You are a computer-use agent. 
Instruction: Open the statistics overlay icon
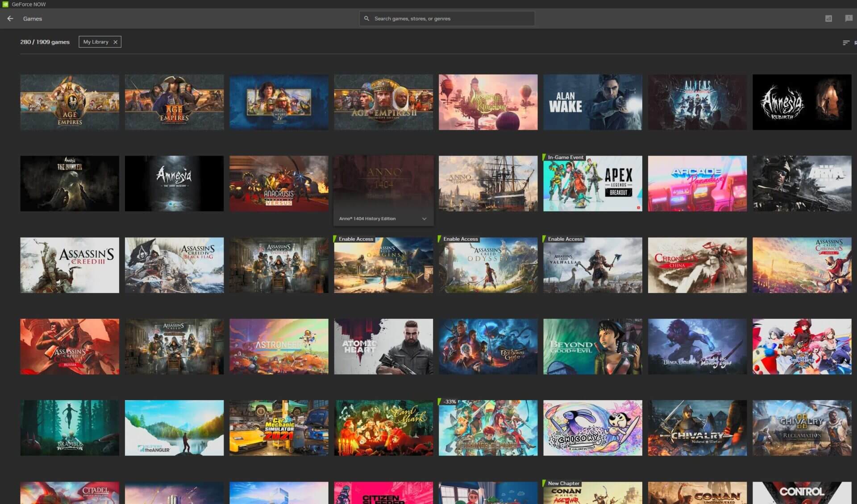point(828,19)
